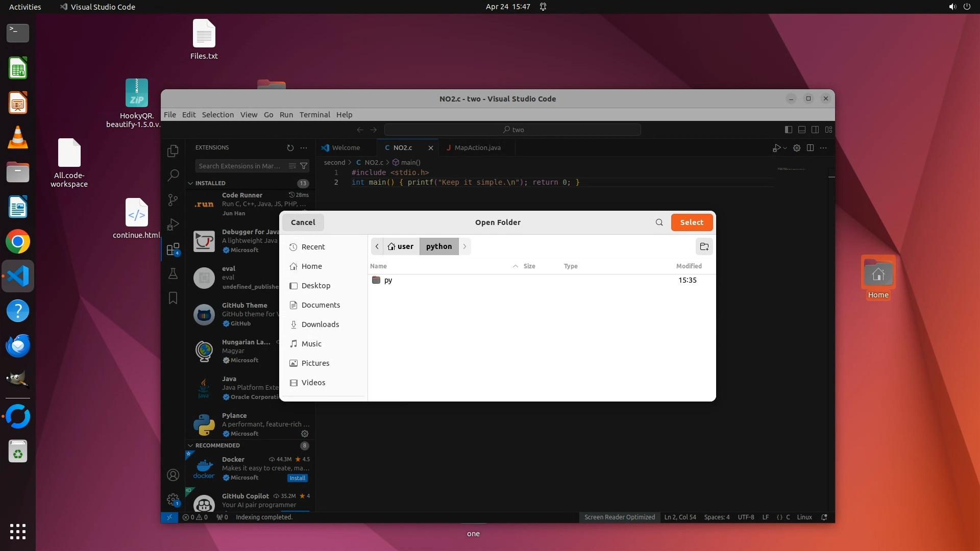Switch to MapAction.java tab

click(x=477, y=147)
